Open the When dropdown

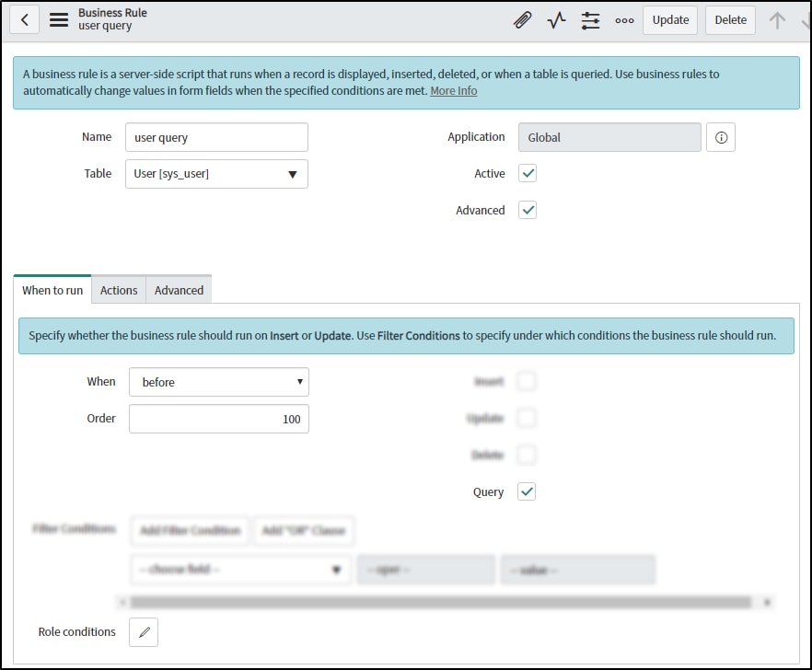click(x=299, y=382)
